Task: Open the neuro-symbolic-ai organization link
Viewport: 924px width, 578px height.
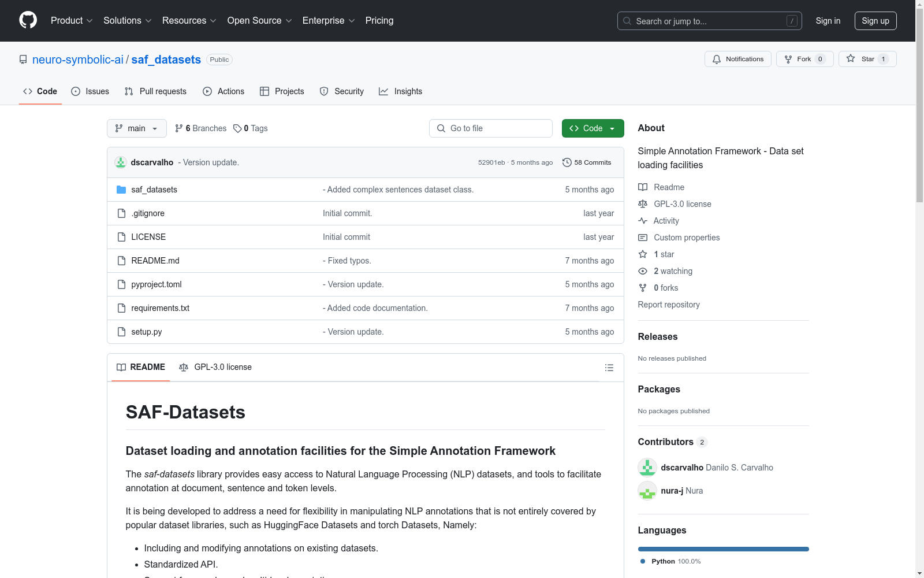Action: coord(78,60)
